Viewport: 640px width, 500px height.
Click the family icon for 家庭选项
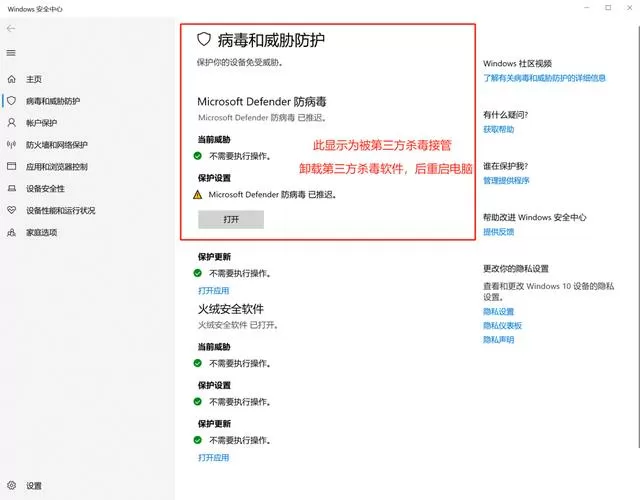11,232
